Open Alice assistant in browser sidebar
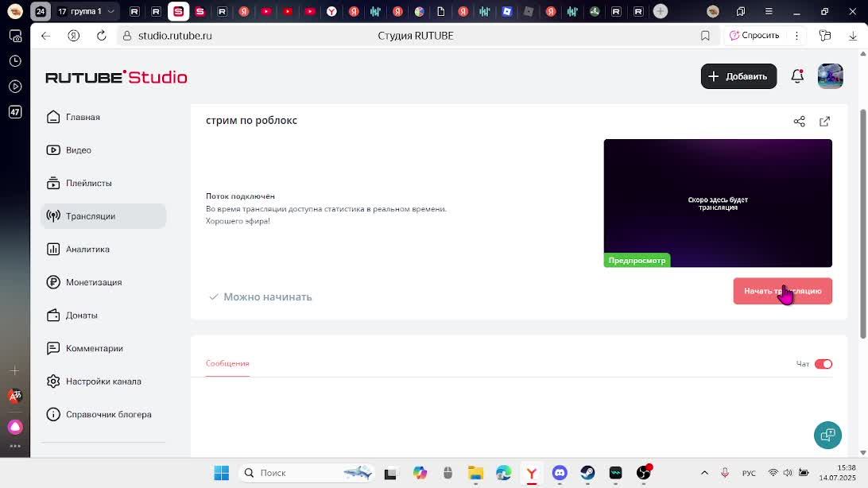Image resolution: width=868 pixels, height=488 pixels. point(15,427)
